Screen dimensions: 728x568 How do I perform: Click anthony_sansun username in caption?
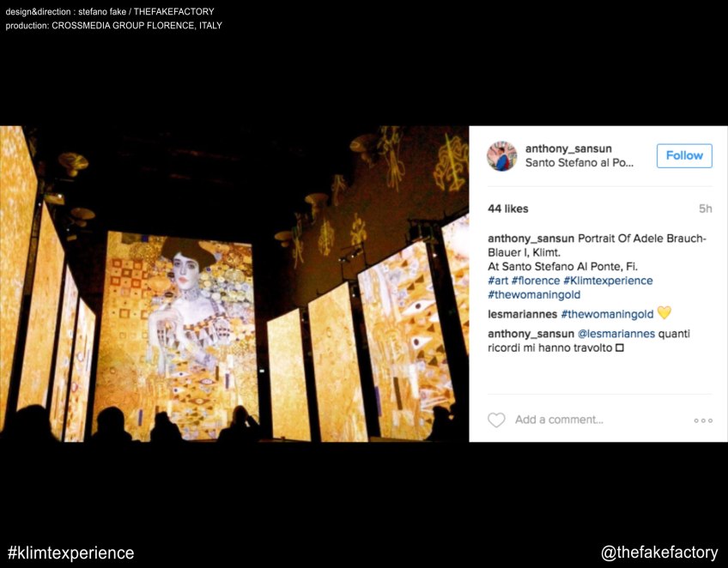[x=531, y=239]
